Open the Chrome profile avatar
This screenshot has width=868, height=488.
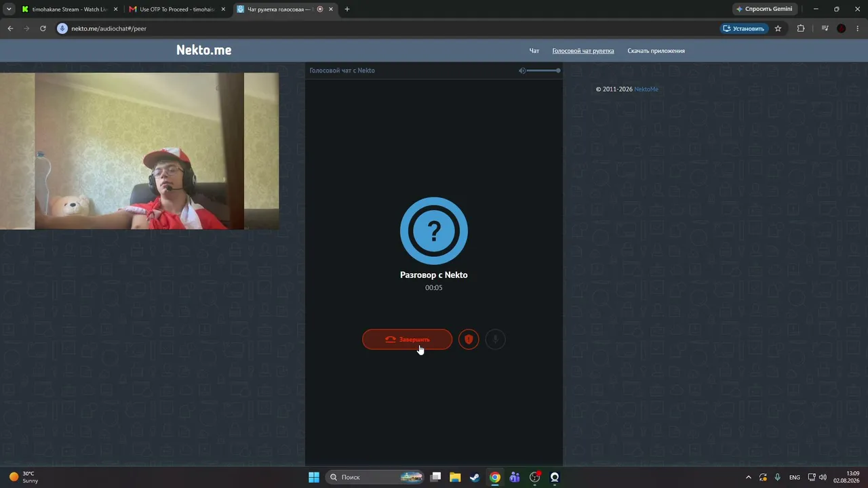click(x=842, y=28)
